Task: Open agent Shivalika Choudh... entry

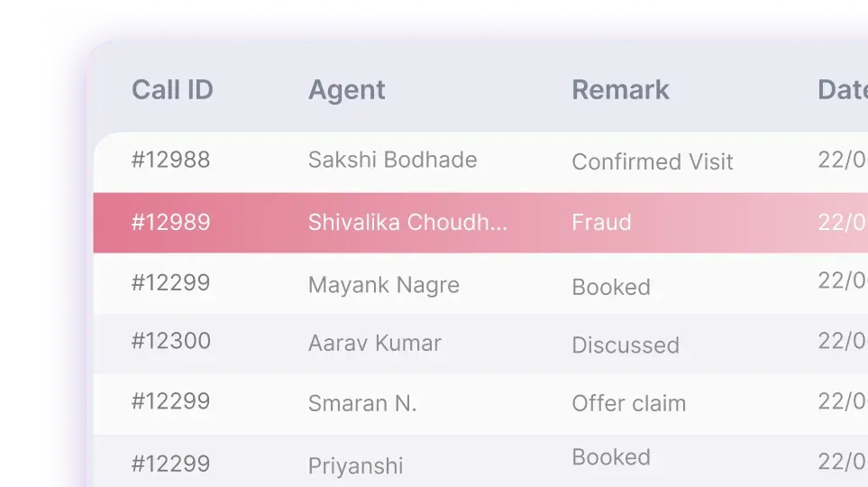Action: (407, 222)
